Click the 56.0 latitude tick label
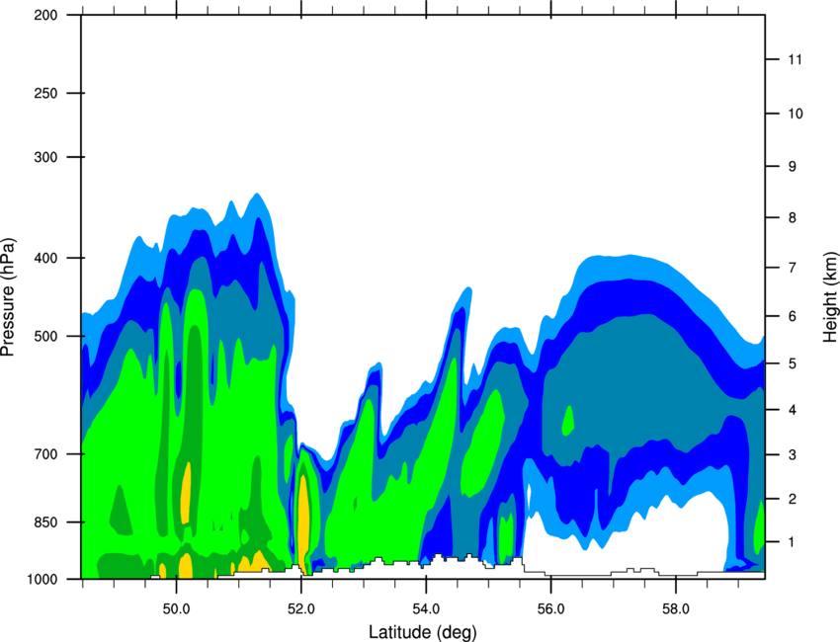840x642 pixels. pos(550,609)
